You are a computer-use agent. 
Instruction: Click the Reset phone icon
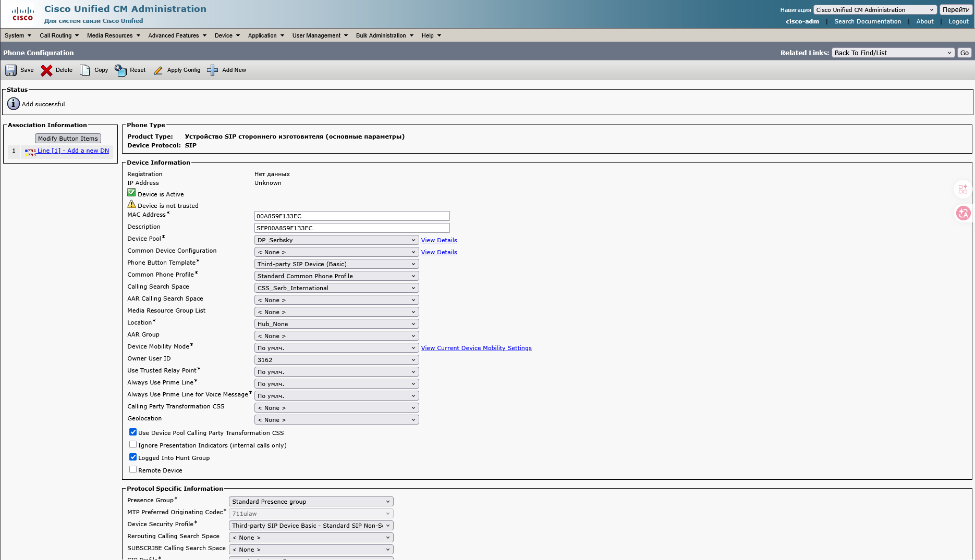point(120,70)
